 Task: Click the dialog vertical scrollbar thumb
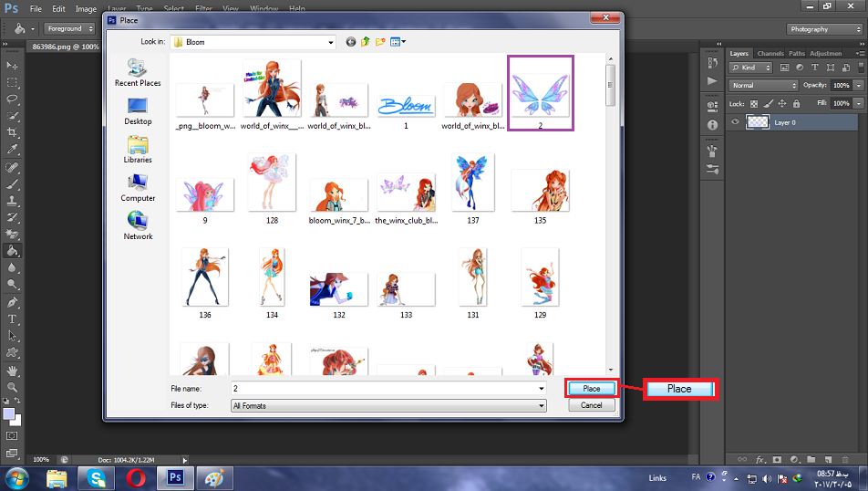[x=610, y=85]
